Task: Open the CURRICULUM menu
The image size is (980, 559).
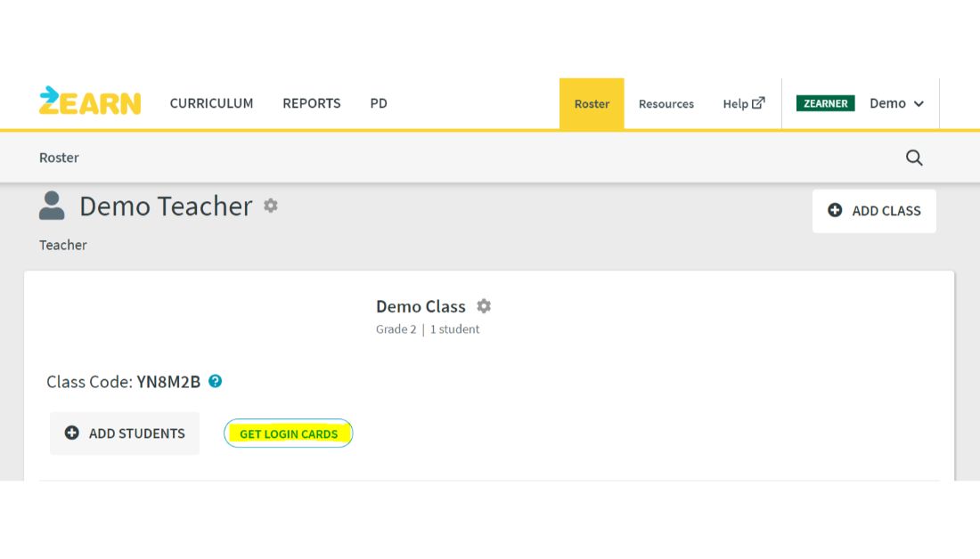Action: [211, 103]
